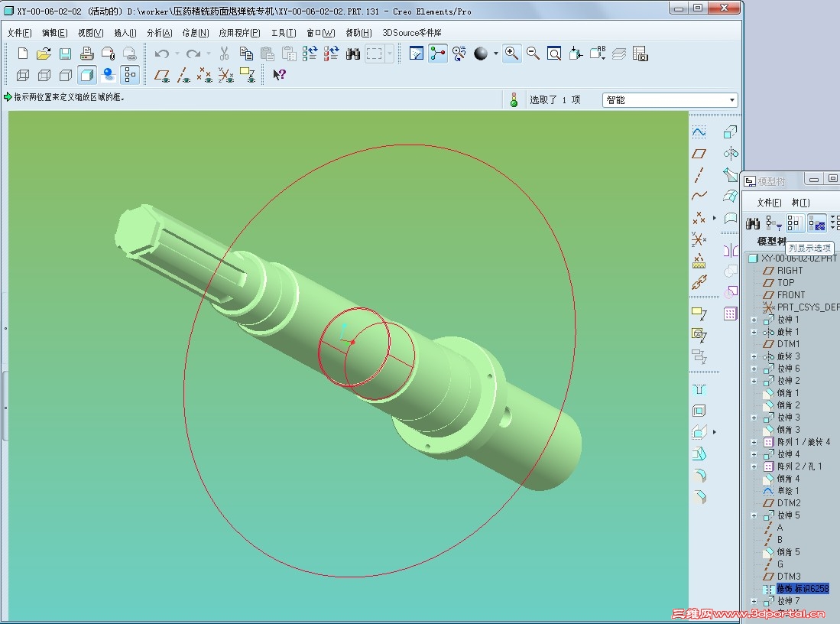Open the 文件(F) menu in main window
840x624 pixels.
[x=19, y=33]
